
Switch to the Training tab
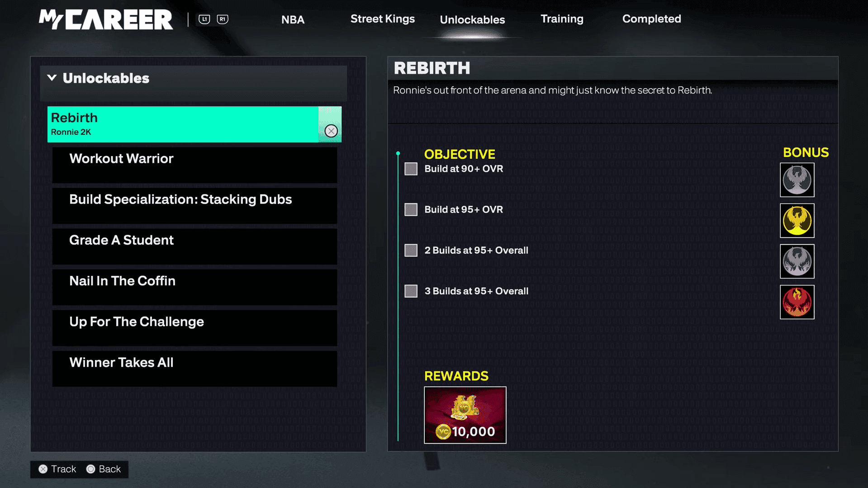[x=562, y=19]
